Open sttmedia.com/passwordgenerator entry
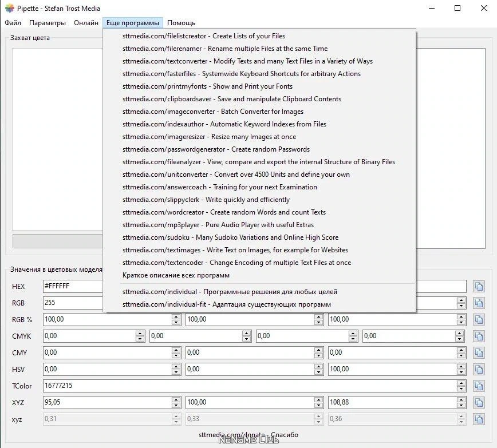Viewport: 497px width, 448px height. click(259, 149)
